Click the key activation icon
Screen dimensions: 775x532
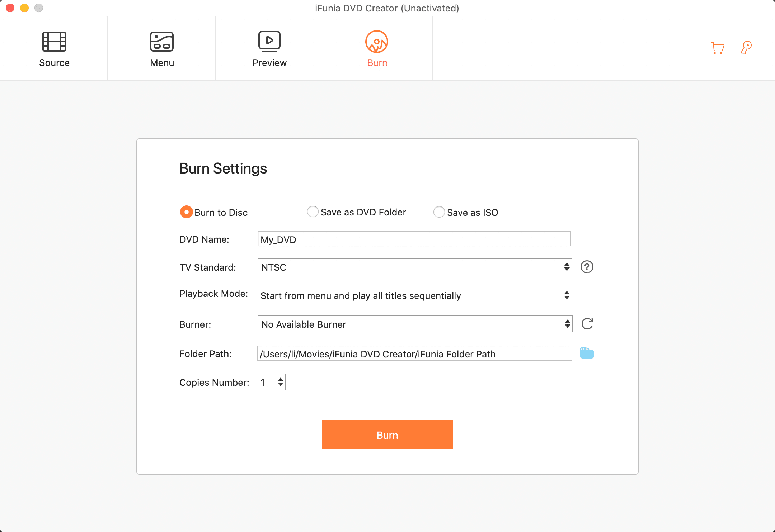(x=746, y=48)
